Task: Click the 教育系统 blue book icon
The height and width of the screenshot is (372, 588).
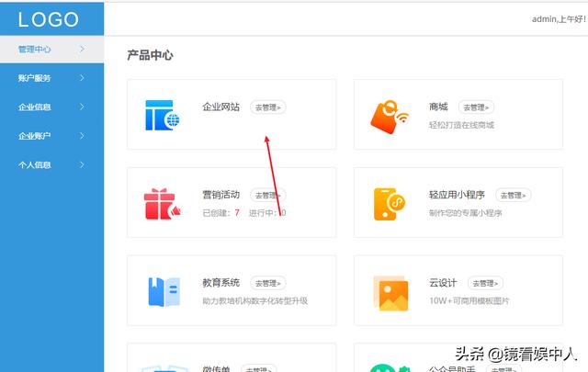Action: (164, 292)
